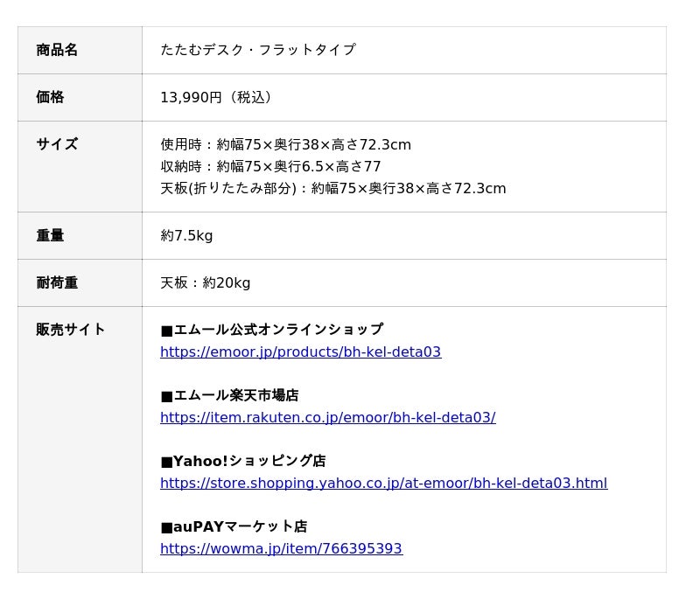The image size is (700, 599).
Task: Open the wowma.jp item link
Action: [x=281, y=548]
